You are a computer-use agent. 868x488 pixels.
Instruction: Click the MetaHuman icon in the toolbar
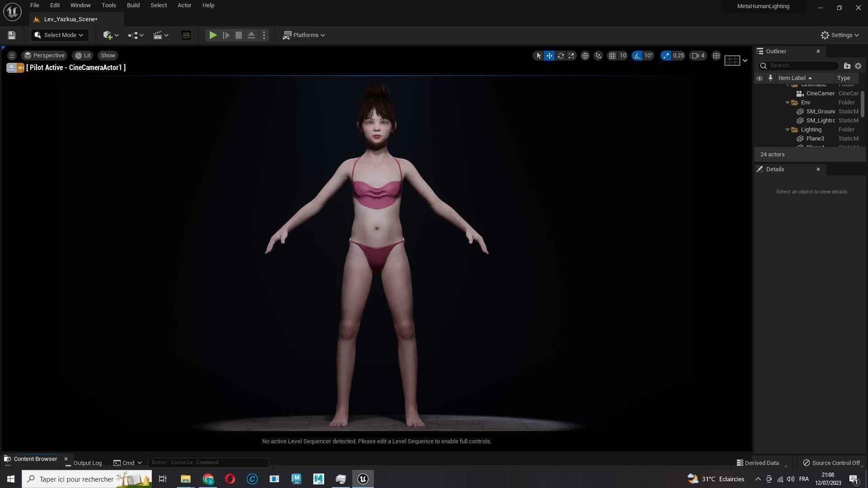pyautogui.click(x=186, y=35)
